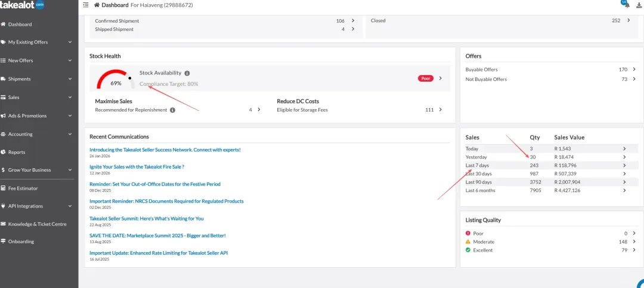Open Stock Availability details arrow
The image size is (644, 288).
pos(440,78)
